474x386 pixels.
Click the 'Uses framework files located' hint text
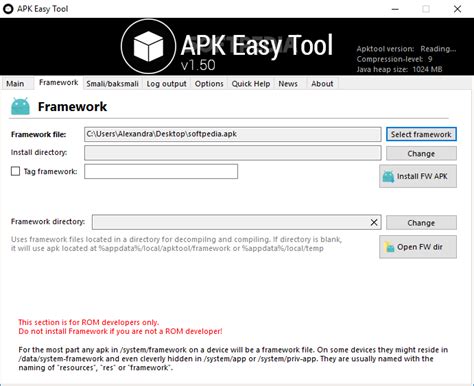[x=176, y=244]
